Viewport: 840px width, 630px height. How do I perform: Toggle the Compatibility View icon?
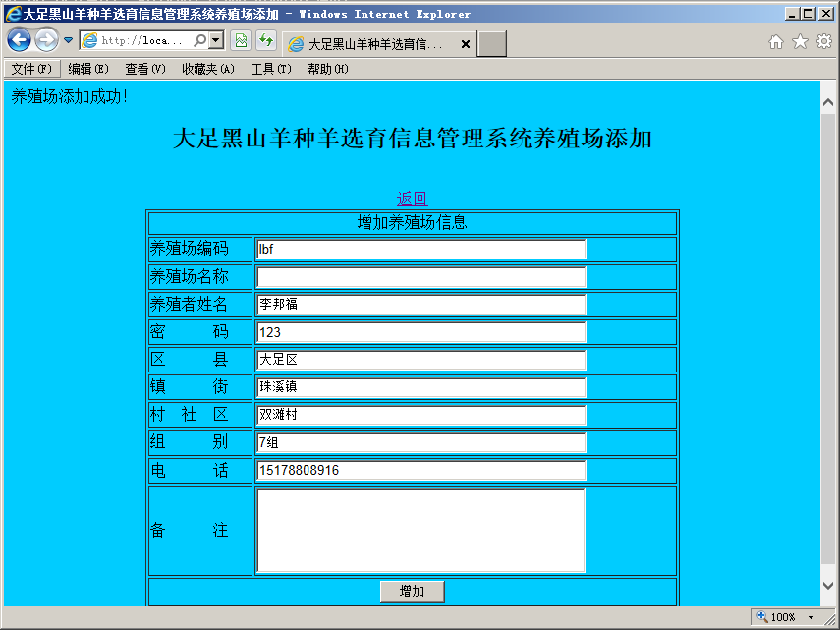point(241,40)
